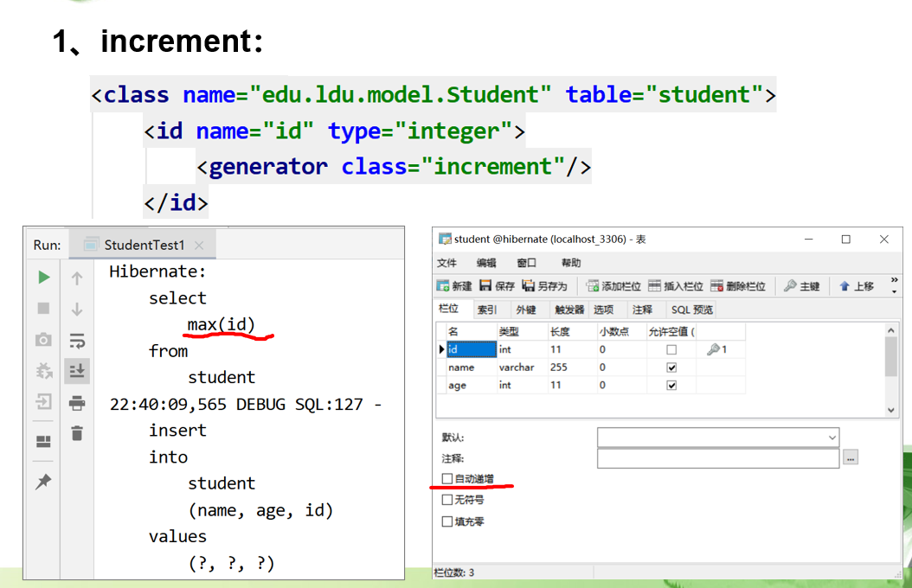The width and height of the screenshot is (912, 588).
Task: Expand the toolbar overflow chevron
Action: coord(895,285)
